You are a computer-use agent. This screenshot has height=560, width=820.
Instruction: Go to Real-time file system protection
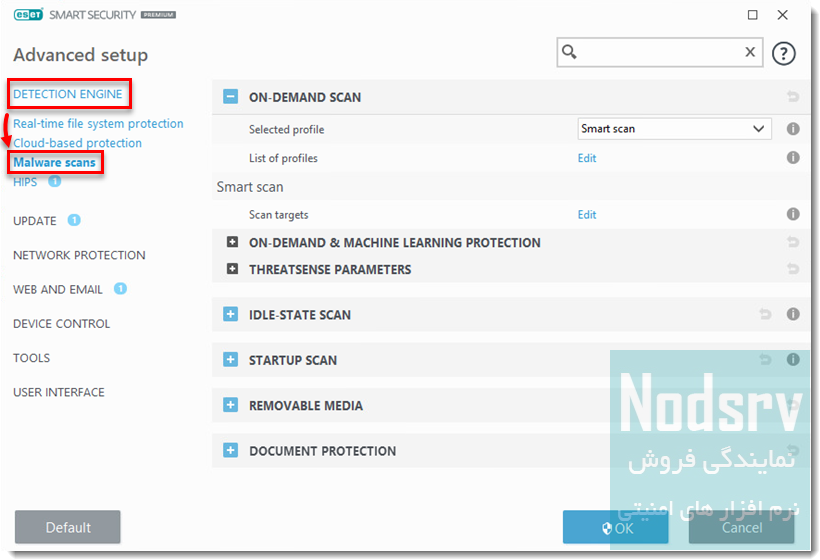point(98,124)
